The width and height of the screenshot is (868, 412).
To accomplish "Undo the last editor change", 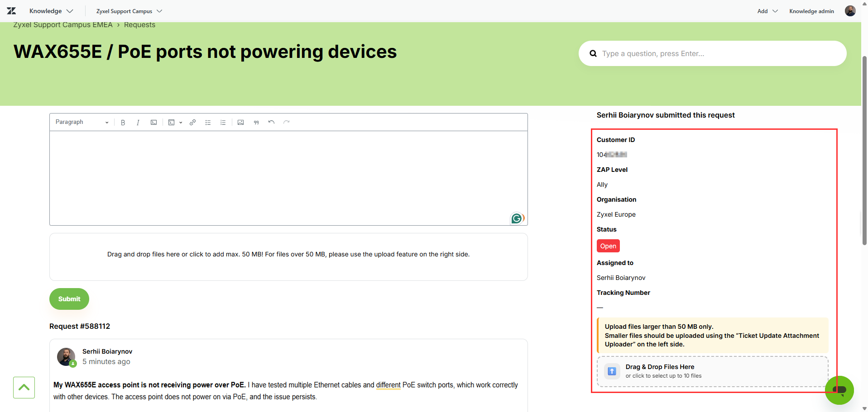I will [x=271, y=123].
